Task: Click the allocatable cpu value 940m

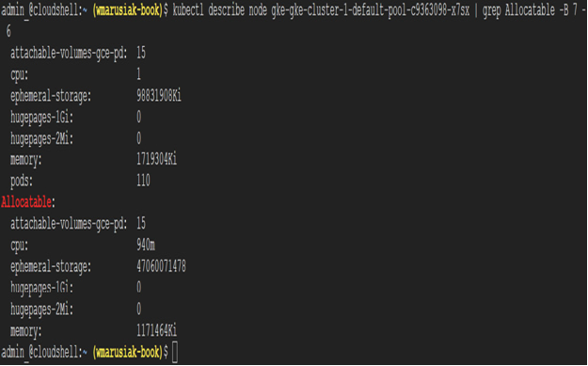Action: click(146, 245)
